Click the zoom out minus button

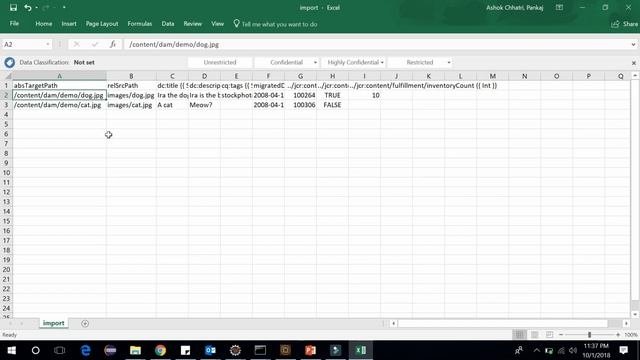[x=561, y=335]
